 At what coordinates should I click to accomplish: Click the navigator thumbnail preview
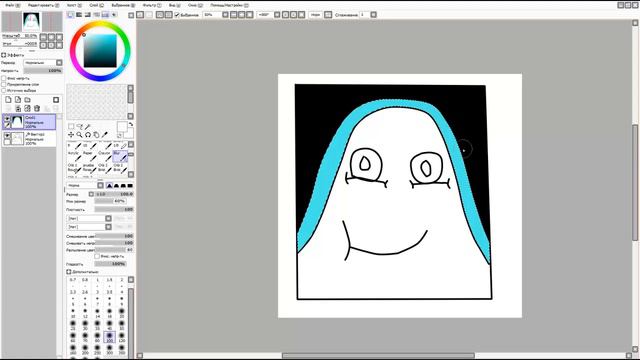pos(31,22)
